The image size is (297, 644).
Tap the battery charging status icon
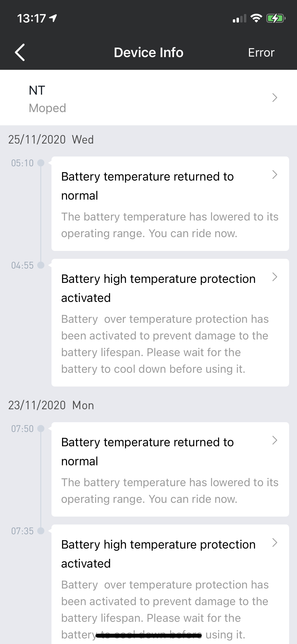tap(276, 18)
